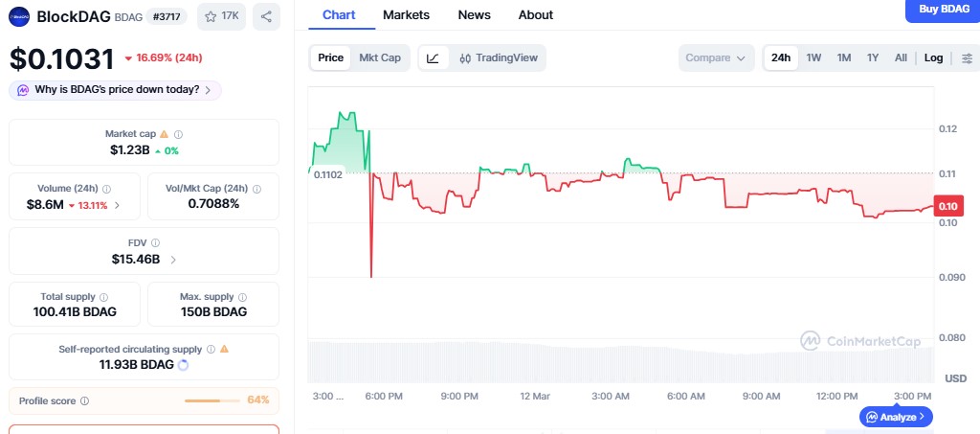This screenshot has height=434, width=980.
Task: Expand the Volume (24h) details chevron
Action: click(118, 205)
